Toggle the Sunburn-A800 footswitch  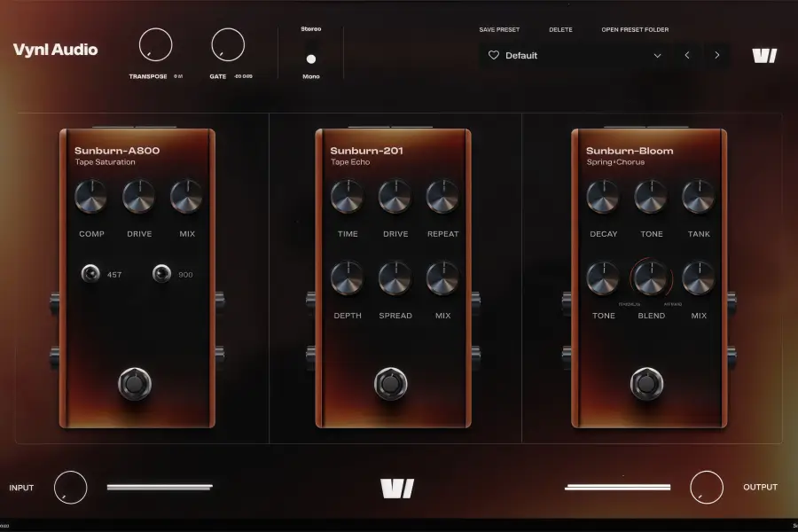(135, 384)
